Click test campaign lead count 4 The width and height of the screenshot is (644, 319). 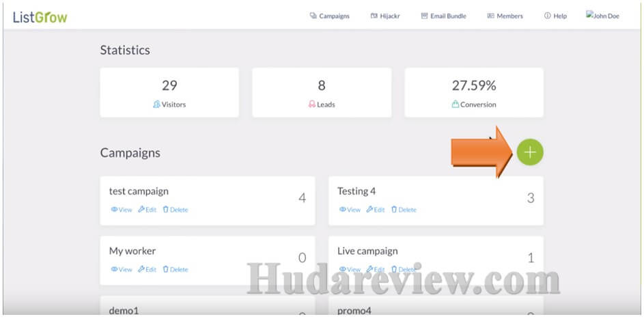click(303, 198)
